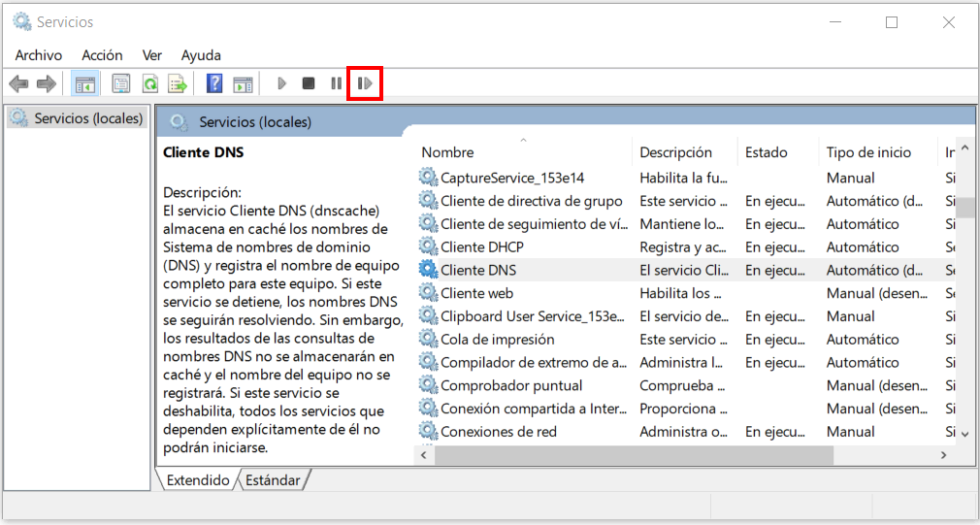The width and height of the screenshot is (980, 525).
Task: Open the Archivo menu
Action: (39, 55)
